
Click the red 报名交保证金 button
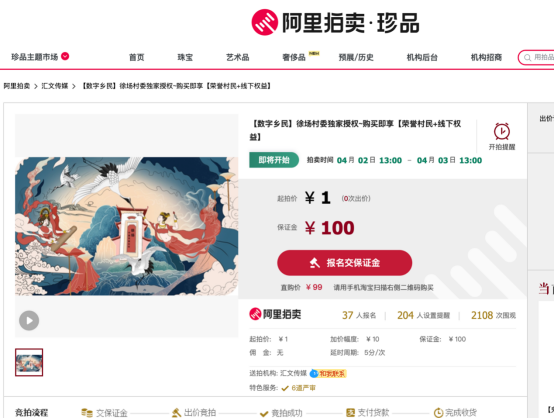[344, 263]
